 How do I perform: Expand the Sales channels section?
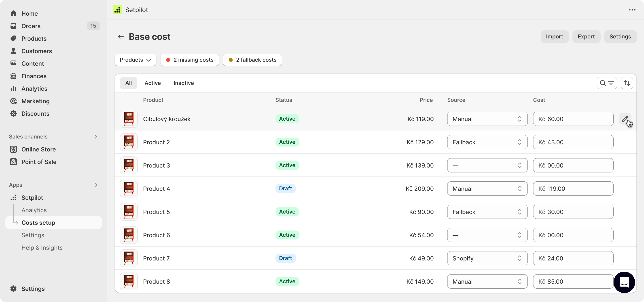95,137
